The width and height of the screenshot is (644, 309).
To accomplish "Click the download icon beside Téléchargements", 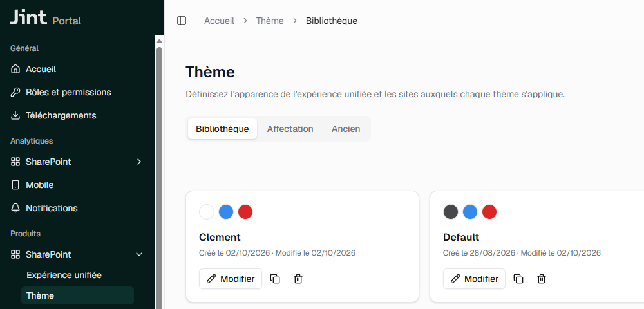I will (x=15, y=115).
